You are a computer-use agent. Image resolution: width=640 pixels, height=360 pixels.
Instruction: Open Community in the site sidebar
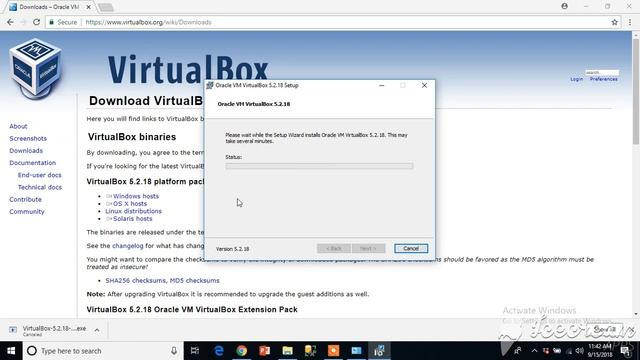coord(27,212)
